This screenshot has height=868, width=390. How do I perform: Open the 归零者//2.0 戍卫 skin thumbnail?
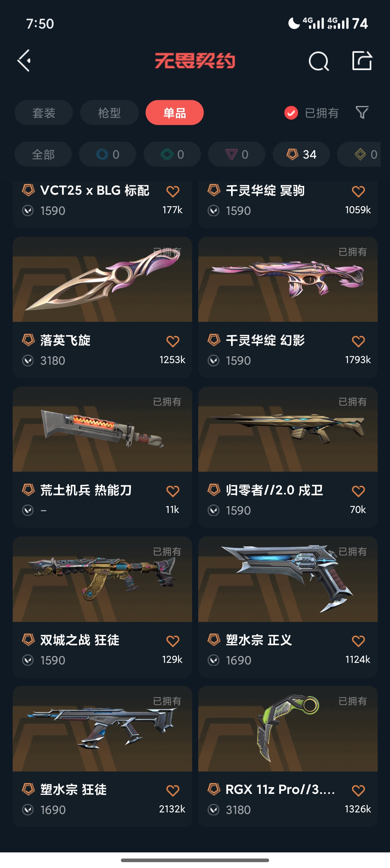[288, 429]
